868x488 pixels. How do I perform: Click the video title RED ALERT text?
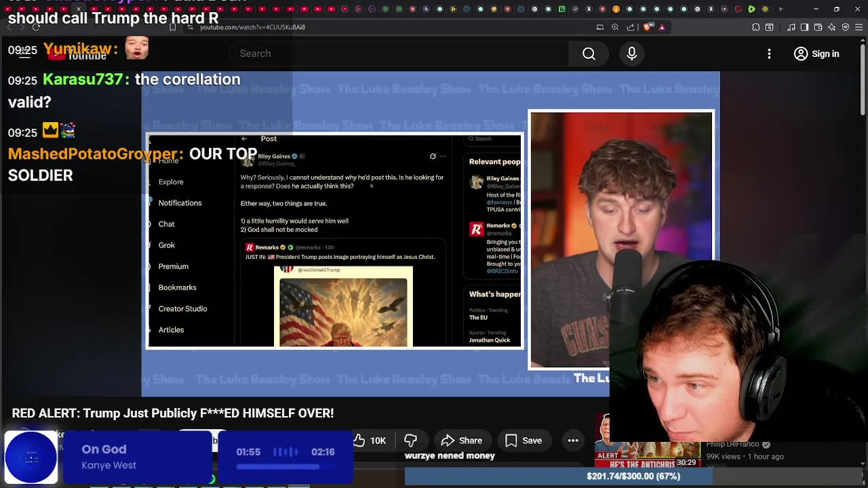173,413
